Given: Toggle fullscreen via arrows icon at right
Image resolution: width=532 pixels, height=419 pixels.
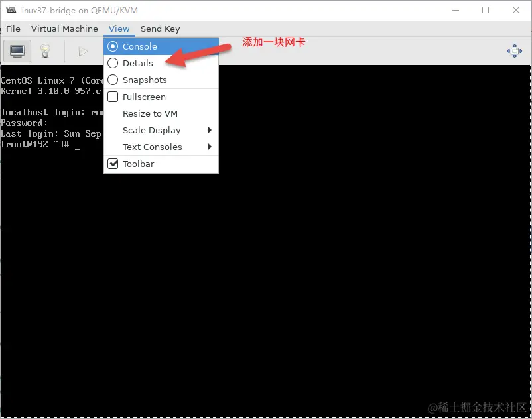Looking at the screenshot, I should [x=514, y=51].
